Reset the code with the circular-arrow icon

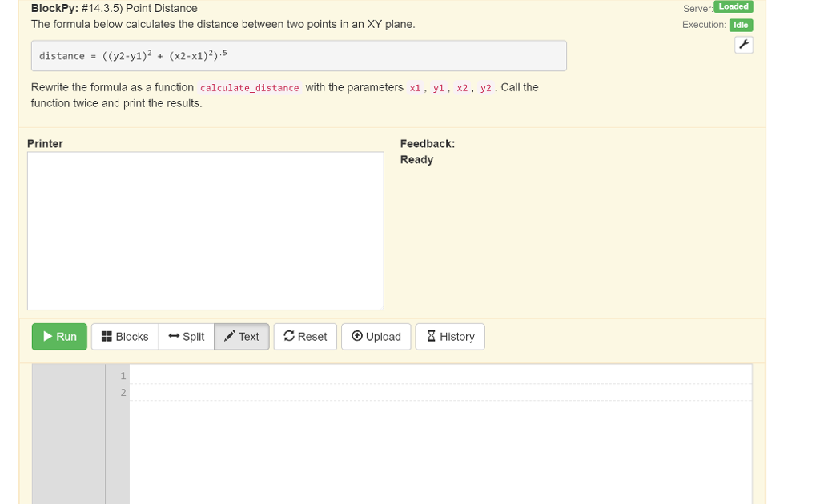pyautogui.click(x=288, y=336)
